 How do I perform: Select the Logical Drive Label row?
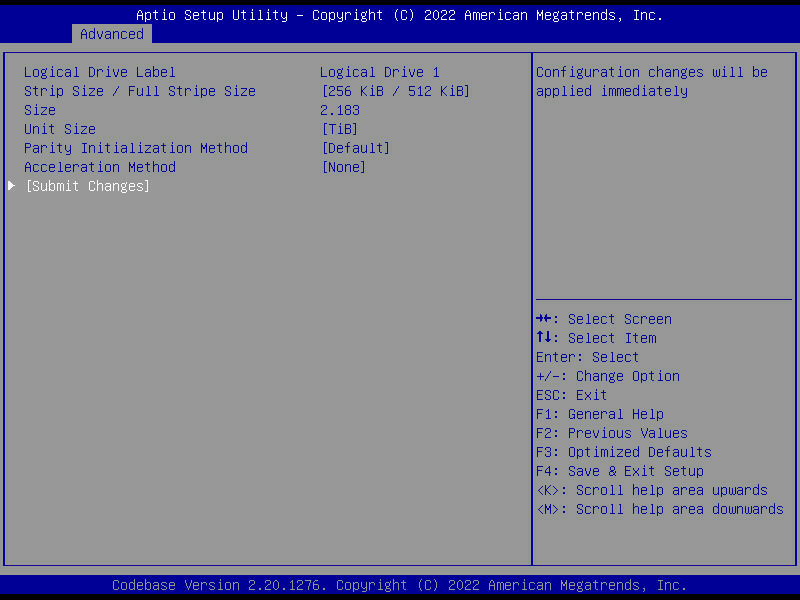pyautogui.click(x=99, y=72)
